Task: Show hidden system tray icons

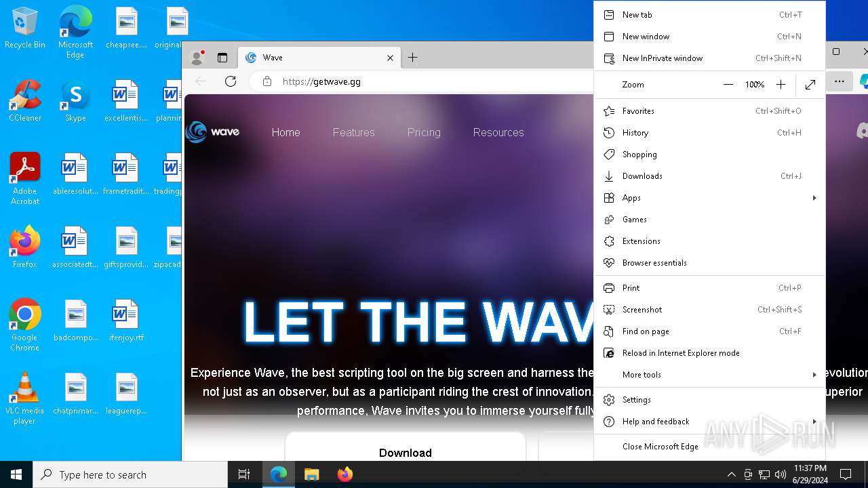Action: pos(731,474)
